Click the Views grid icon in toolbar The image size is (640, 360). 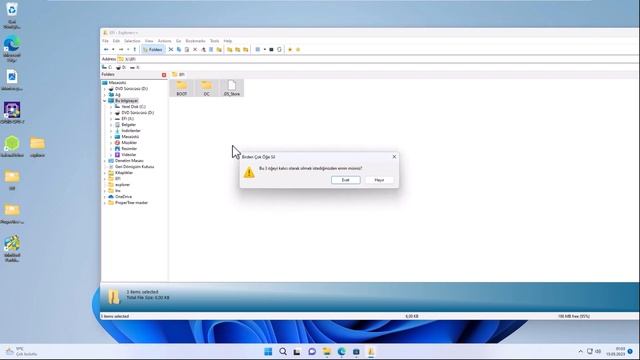point(258,49)
